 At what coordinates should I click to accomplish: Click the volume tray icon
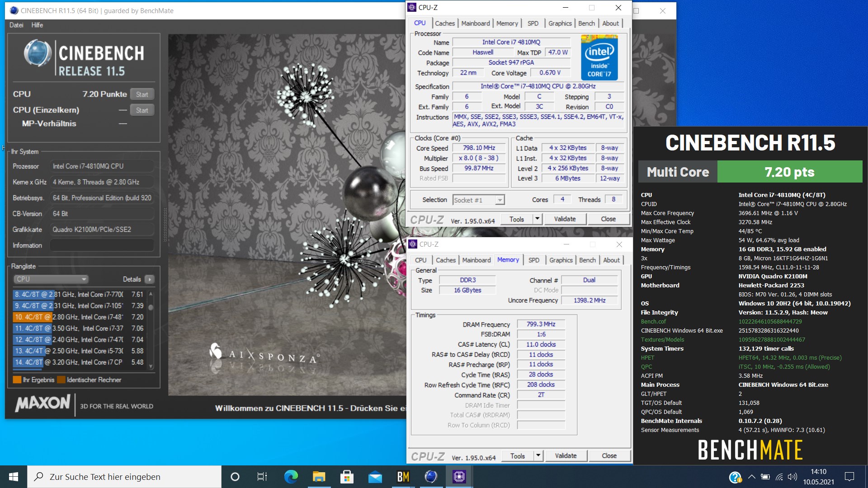point(792,477)
